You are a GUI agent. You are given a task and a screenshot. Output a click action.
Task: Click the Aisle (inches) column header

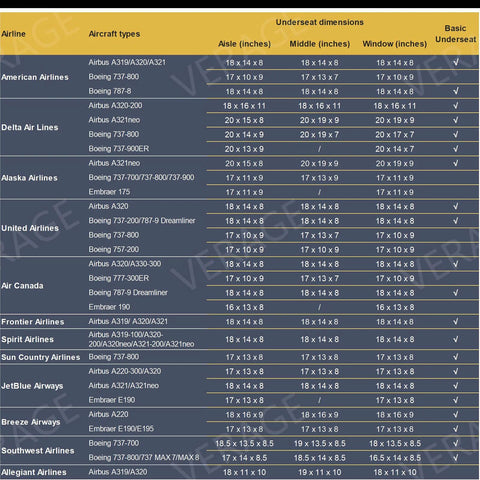(x=244, y=44)
